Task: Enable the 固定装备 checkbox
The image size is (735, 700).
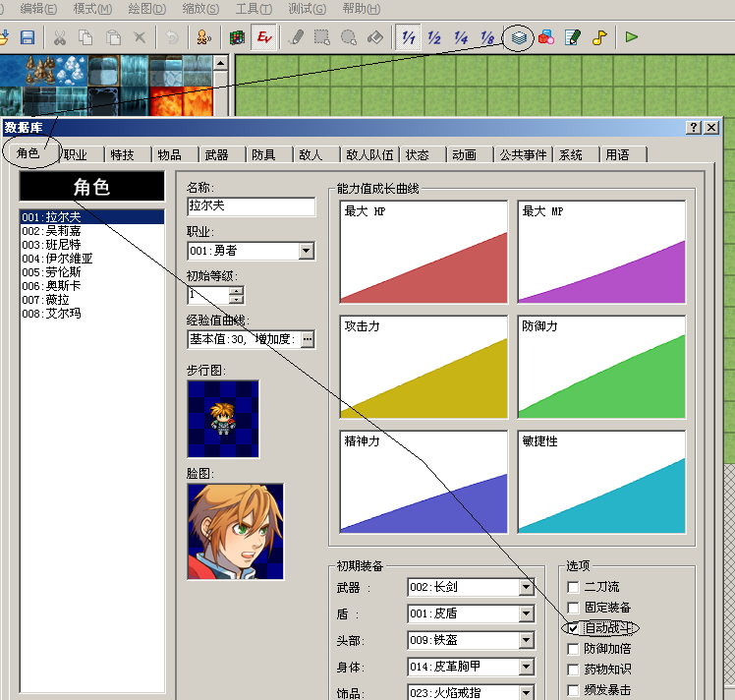Action: click(573, 608)
